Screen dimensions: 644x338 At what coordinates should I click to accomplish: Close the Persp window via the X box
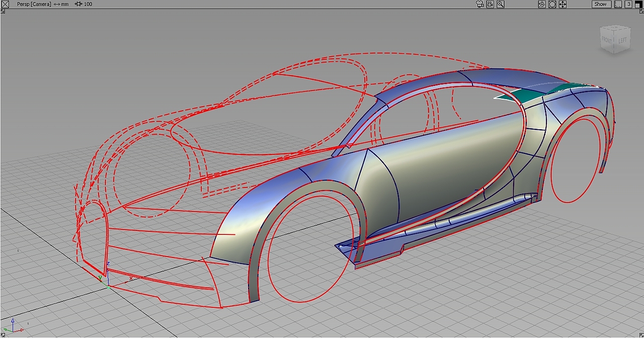(x=5, y=4)
